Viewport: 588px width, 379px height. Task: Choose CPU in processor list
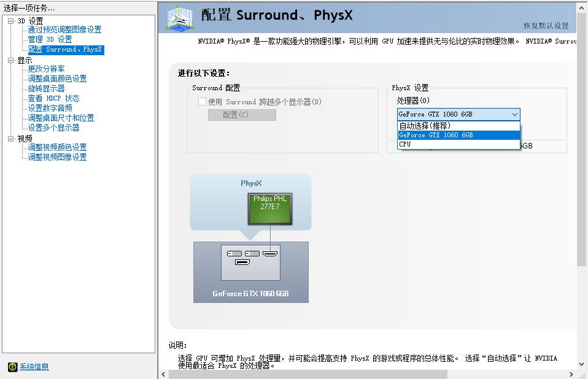(x=458, y=144)
